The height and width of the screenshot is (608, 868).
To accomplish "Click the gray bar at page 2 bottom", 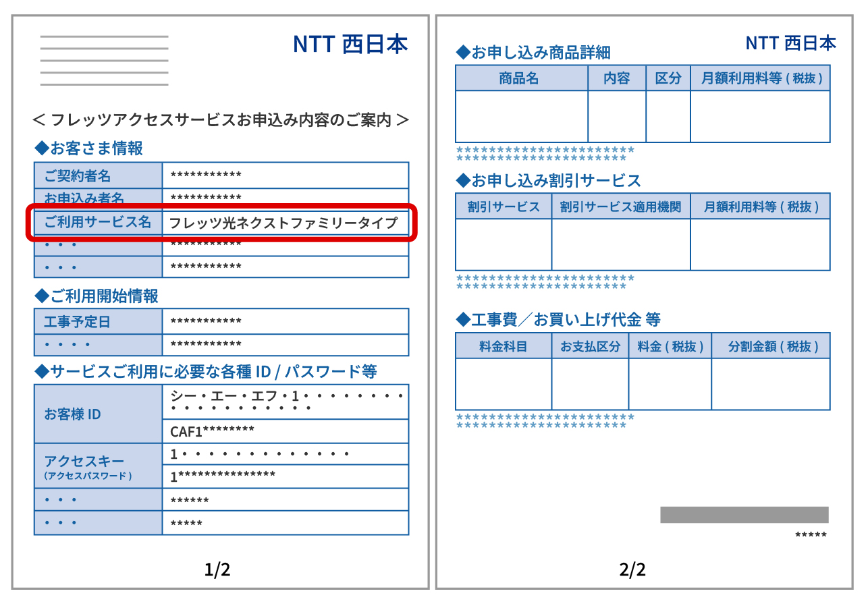I will 744,515.
